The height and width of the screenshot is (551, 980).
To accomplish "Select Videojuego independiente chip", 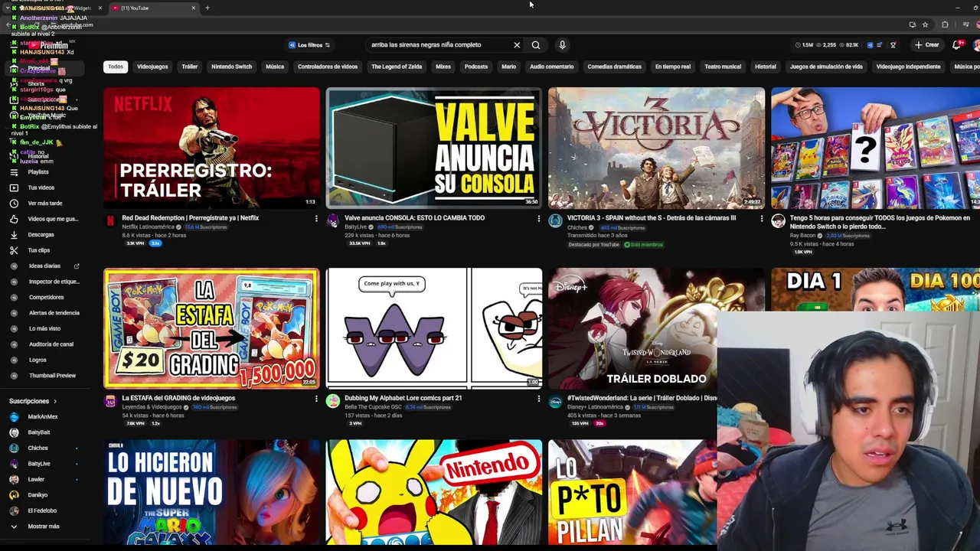I will pyautogui.click(x=908, y=67).
